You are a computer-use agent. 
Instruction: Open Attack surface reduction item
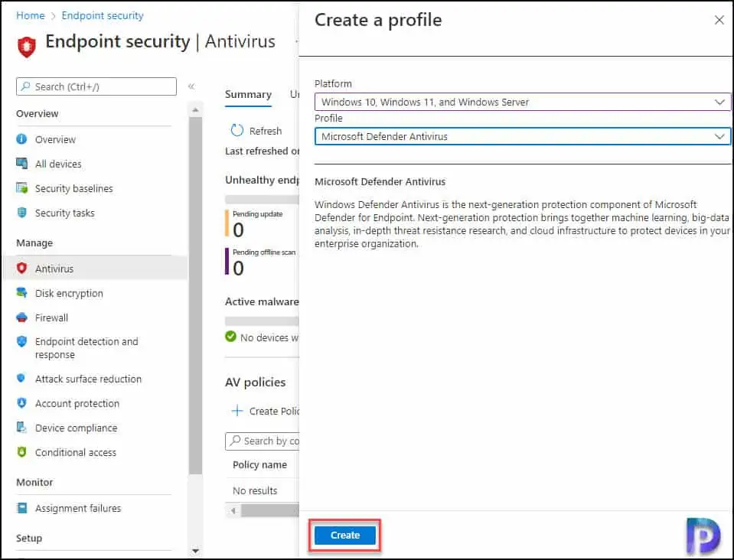[88, 379]
